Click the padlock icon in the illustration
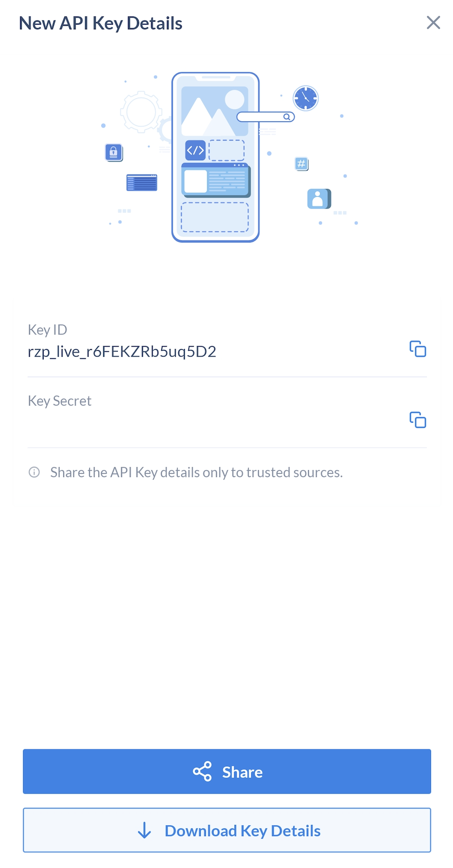Screen dimensions: 453x868 coord(114,153)
